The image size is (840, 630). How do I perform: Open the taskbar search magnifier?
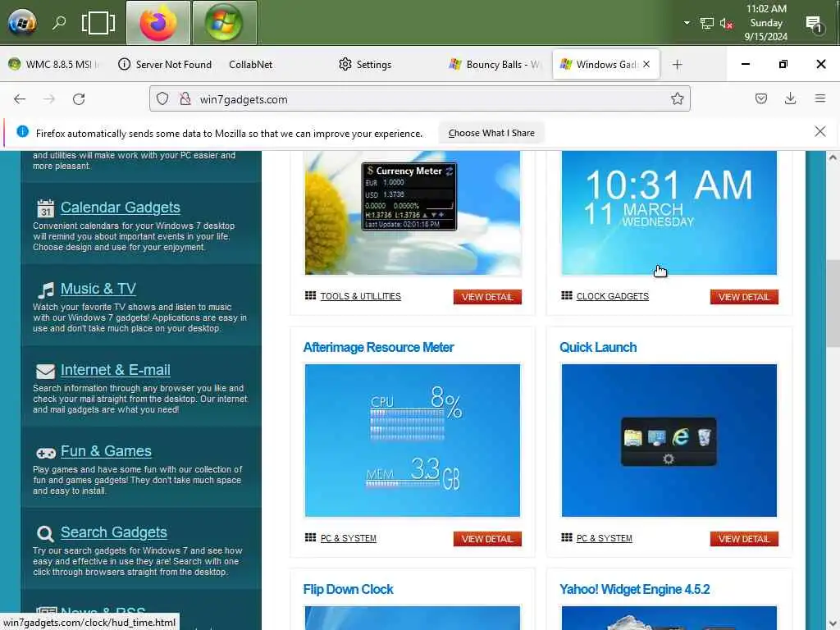tap(59, 23)
